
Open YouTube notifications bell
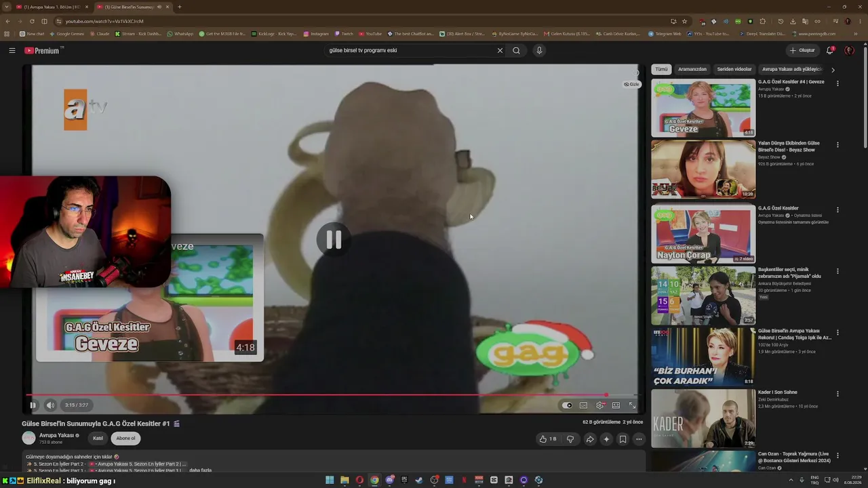tap(829, 50)
